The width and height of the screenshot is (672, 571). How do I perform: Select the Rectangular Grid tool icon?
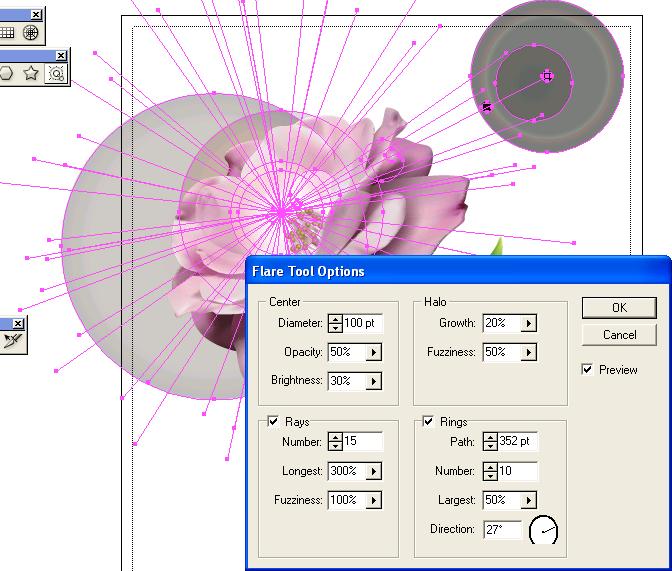tap(6, 33)
